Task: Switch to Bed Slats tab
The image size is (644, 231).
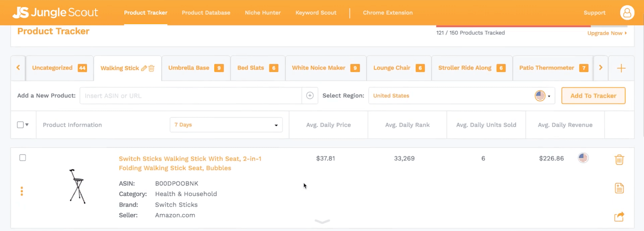Action: coord(258,68)
